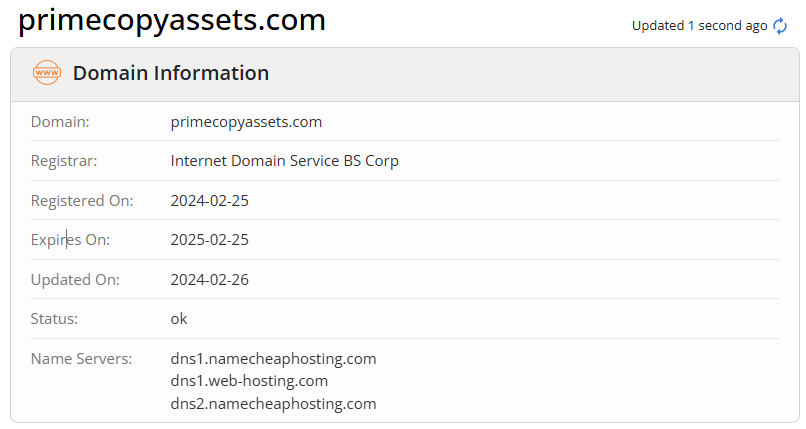The image size is (806, 429).
Task: Click the "Updated On:" field label
Action: [75, 279]
